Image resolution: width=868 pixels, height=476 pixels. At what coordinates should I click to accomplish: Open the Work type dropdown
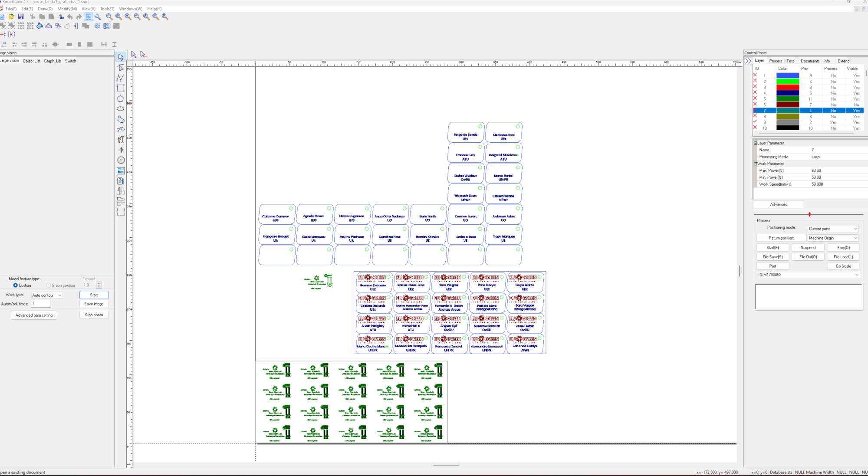coord(47,295)
